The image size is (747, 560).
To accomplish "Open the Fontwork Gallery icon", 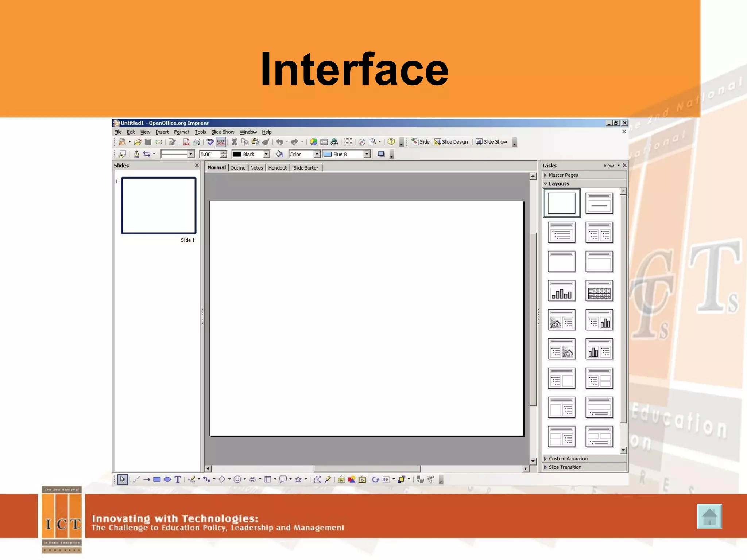I will tap(341, 479).
